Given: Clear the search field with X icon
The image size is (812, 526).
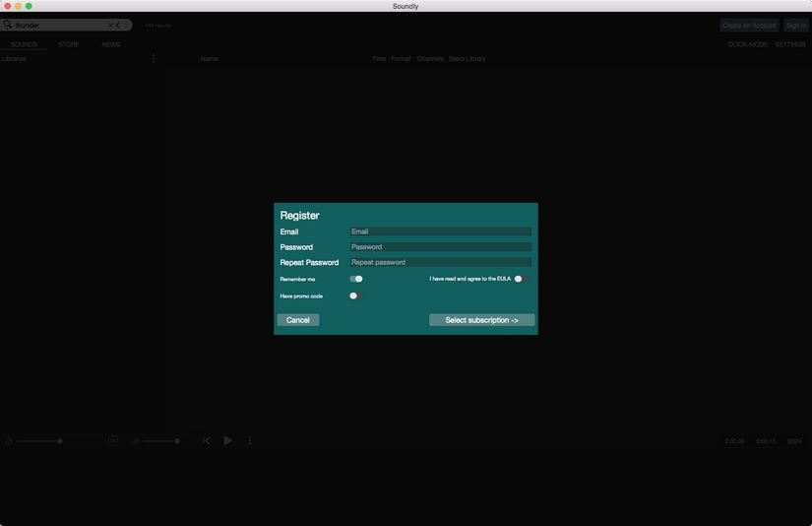Looking at the screenshot, I should pos(110,26).
